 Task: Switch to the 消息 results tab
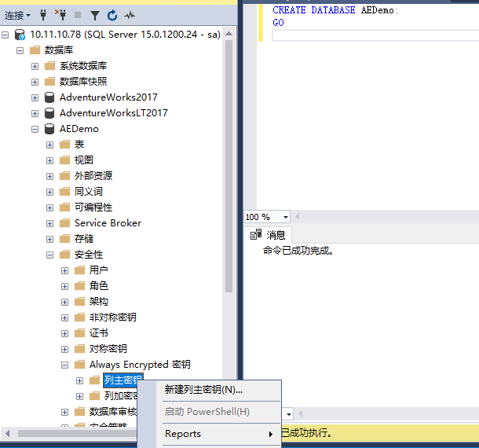point(268,235)
